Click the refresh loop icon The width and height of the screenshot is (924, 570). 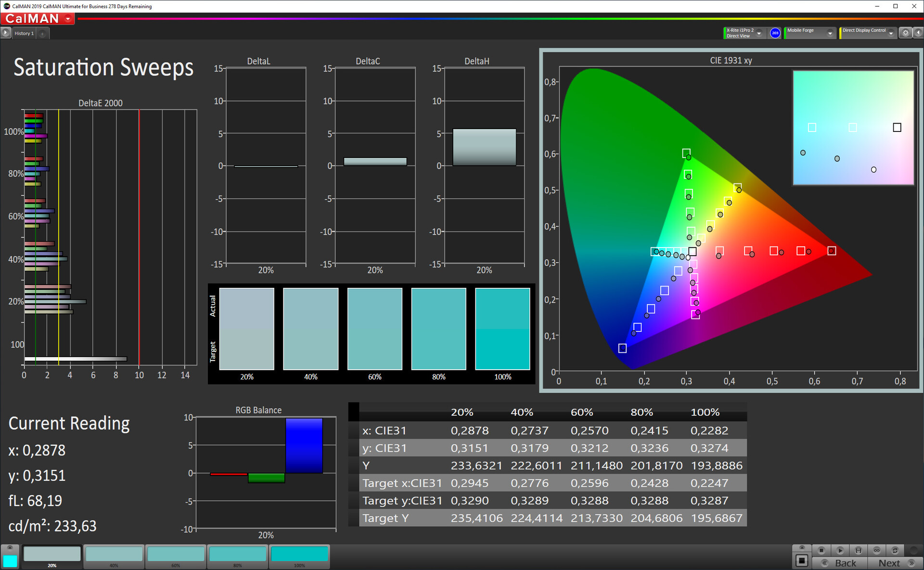pyautogui.click(x=895, y=550)
